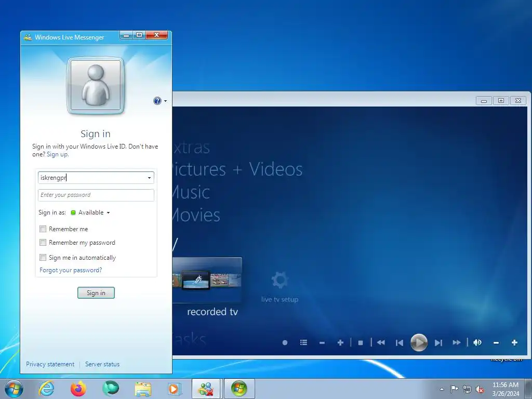Screen dimensions: 532x399
Task: Open Windows Explorer folder on taskbar
Action: coord(143,389)
